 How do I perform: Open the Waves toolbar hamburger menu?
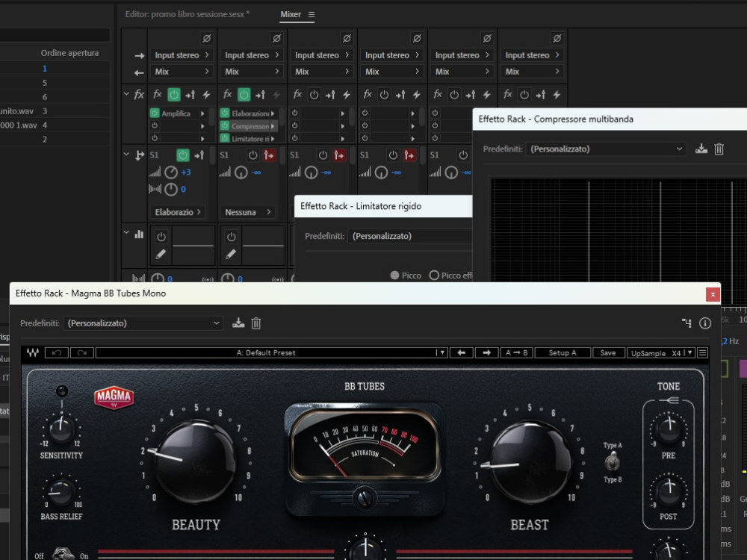pos(702,353)
